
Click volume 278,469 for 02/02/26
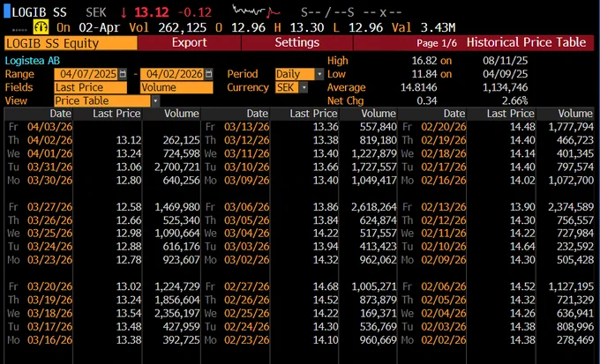pyautogui.click(x=575, y=340)
